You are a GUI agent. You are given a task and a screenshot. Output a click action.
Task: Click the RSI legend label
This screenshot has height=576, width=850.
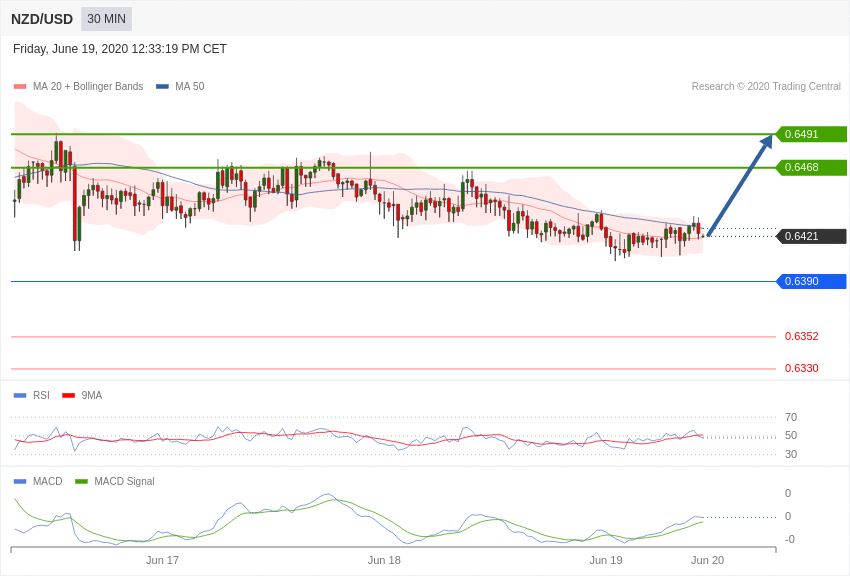tap(41, 396)
